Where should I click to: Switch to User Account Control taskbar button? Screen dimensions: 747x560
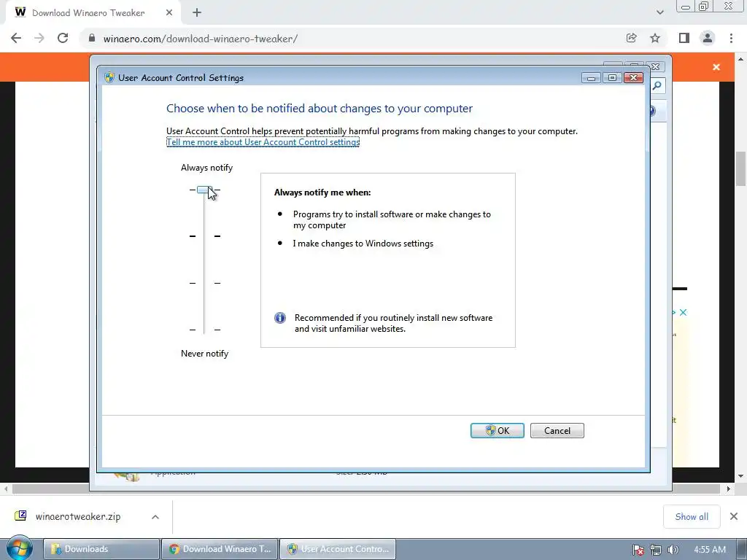pos(337,549)
